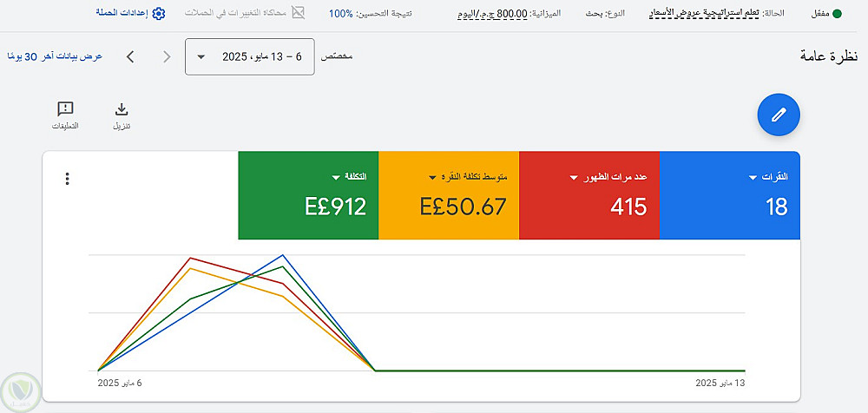Click the custom date range label
Screen dimensions: 868x413
(x=337, y=56)
